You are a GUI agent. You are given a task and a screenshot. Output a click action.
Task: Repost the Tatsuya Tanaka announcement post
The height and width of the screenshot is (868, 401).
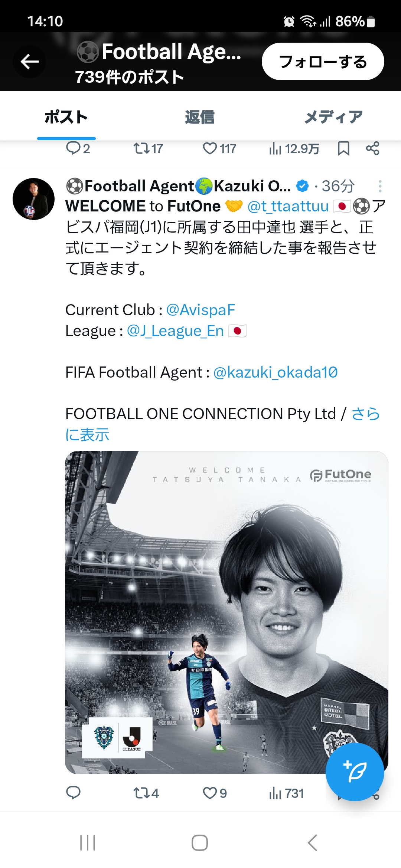click(146, 793)
